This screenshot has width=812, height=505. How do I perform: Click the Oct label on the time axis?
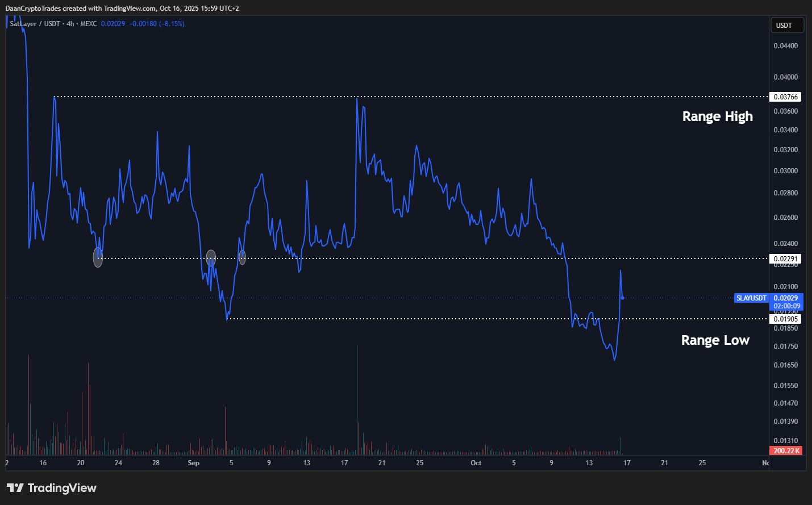[476, 463]
